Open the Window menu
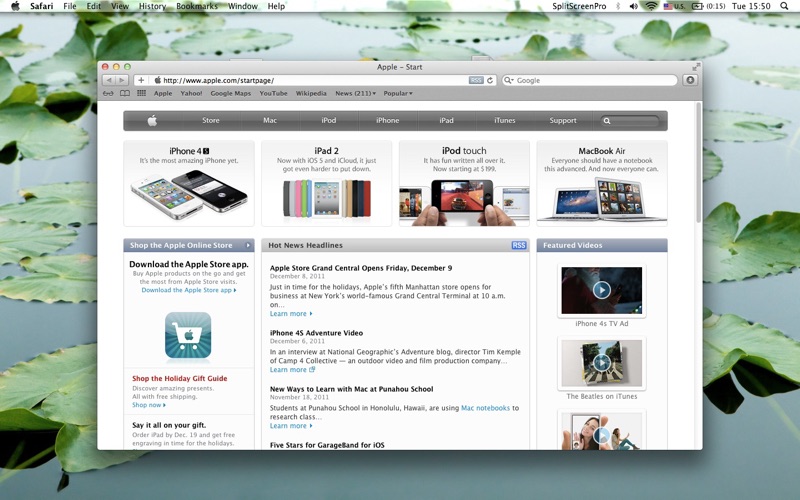 pos(243,6)
